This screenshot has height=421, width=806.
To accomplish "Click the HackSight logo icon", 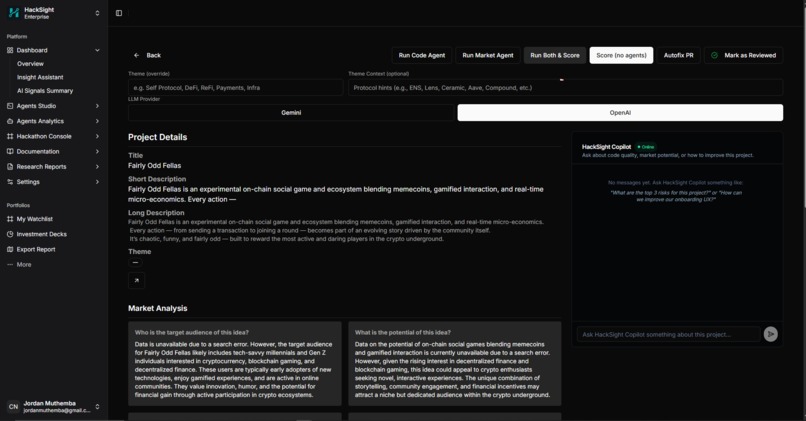I will tap(14, 13).
